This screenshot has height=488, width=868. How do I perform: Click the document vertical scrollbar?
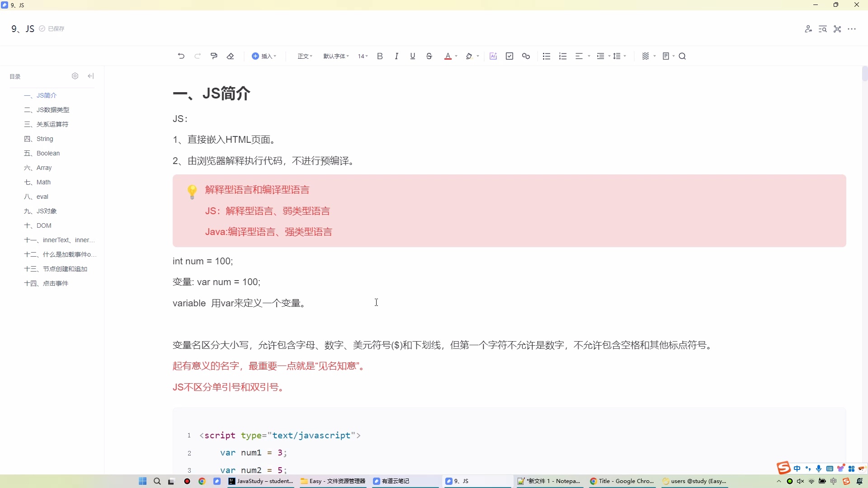click(x=863, y=74)
